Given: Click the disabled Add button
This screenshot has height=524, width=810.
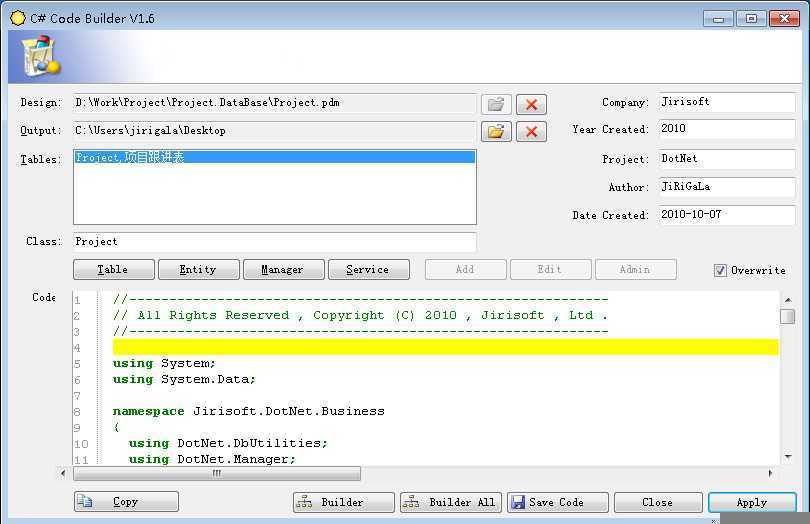Looking at the screenshot, I should click(x=465, y=269).
